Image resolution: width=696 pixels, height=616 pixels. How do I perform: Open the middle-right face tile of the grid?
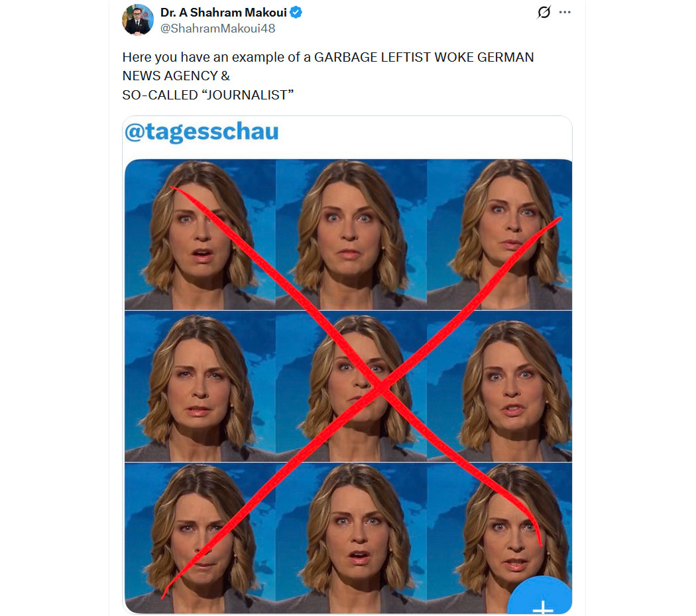pyautogui.click(x=499, y=387)
